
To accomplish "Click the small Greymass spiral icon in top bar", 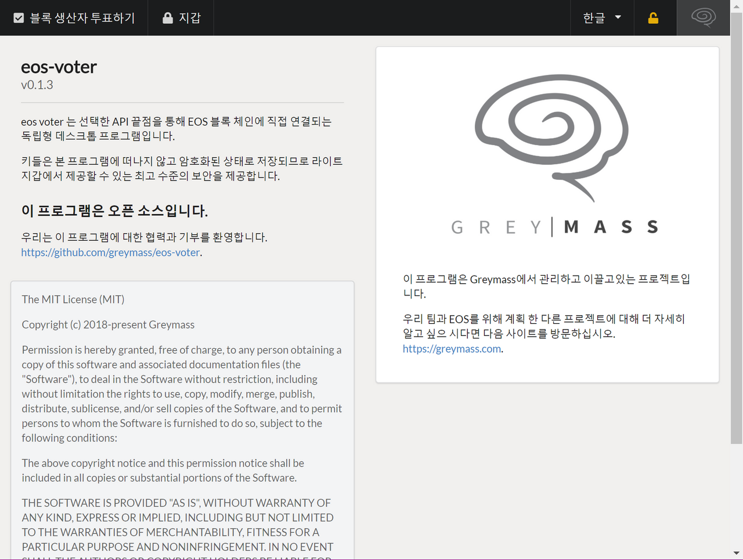I will click(703, 17).
